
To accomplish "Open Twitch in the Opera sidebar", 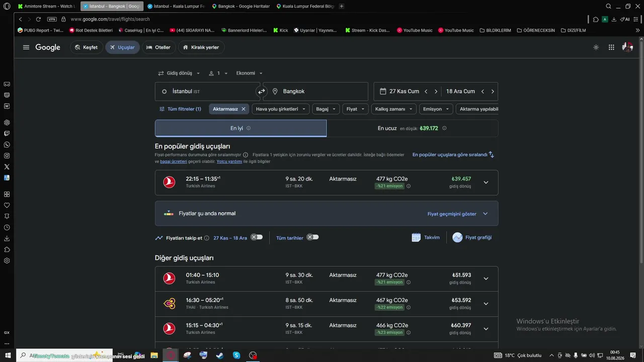I will click(7, 134).
